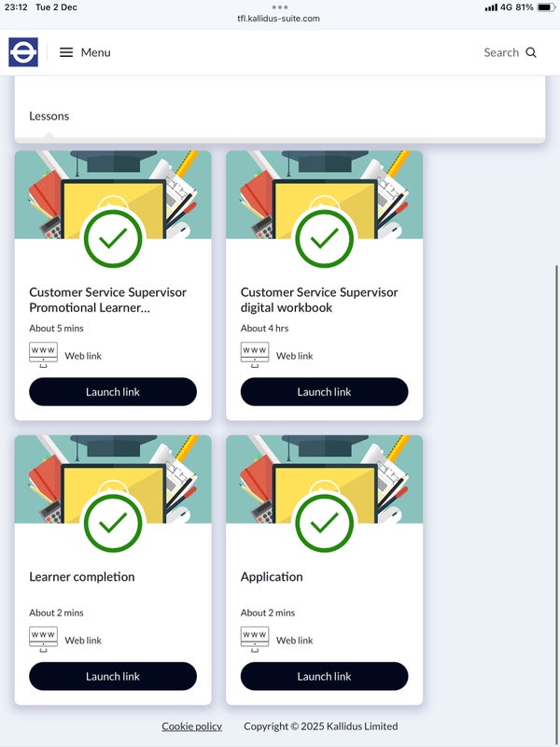Launch the Learner completion link
The image size is (560, 747).
(x=113, y=676)
